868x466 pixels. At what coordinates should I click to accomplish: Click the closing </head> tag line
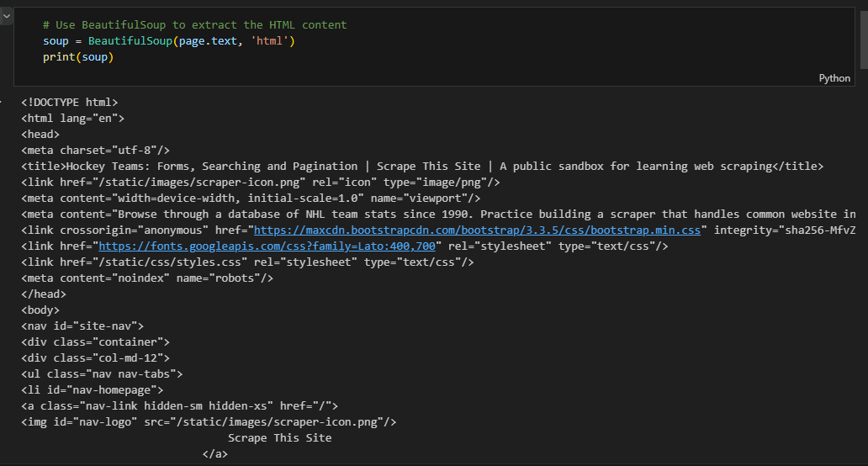pos(43,294)
